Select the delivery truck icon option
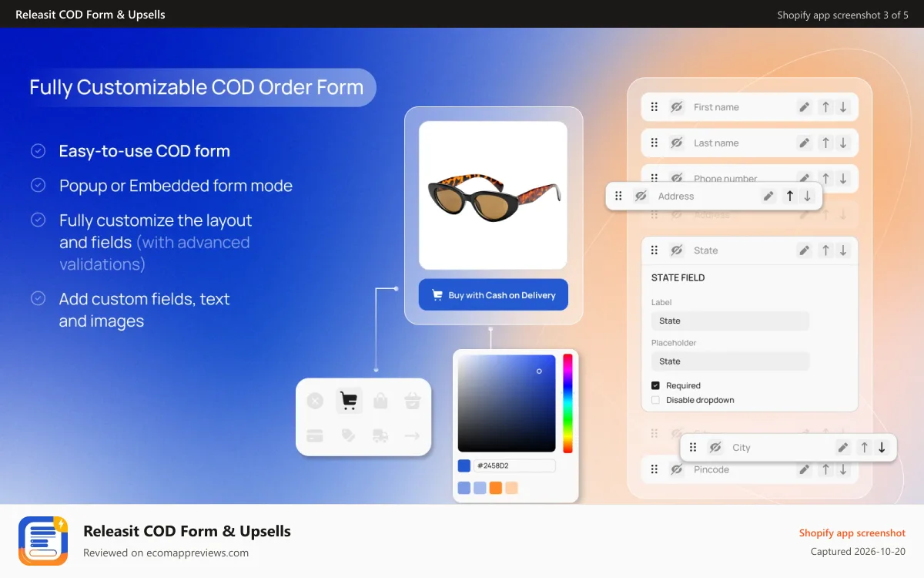 (x=380, y=435)
